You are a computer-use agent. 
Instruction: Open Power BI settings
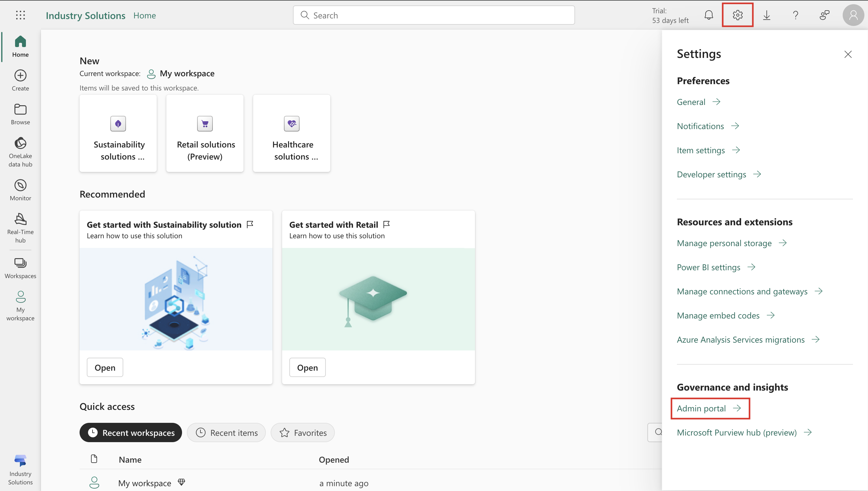[x=716, y=267]
